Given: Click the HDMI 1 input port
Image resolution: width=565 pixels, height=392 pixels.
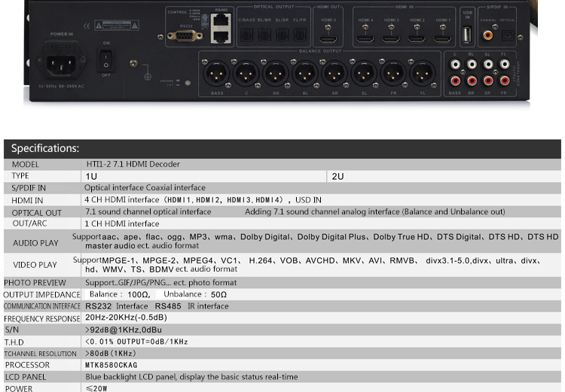Looking at the screenshot, I should [x=442, y=38].
